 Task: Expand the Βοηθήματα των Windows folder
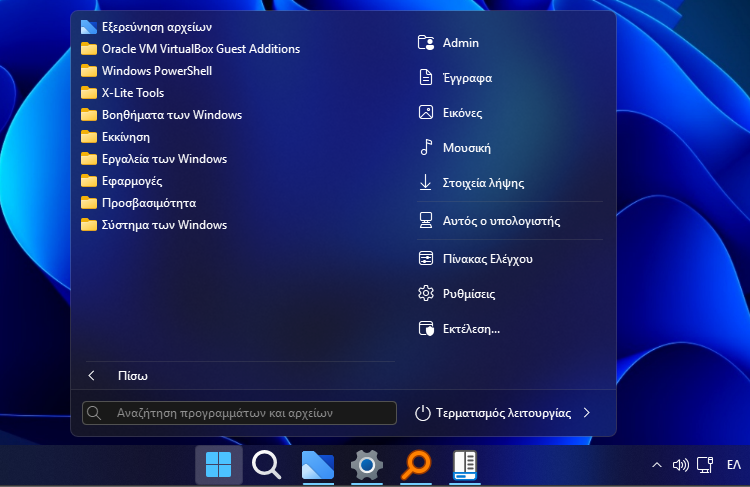pyautogui.click(x=162, y=115)
